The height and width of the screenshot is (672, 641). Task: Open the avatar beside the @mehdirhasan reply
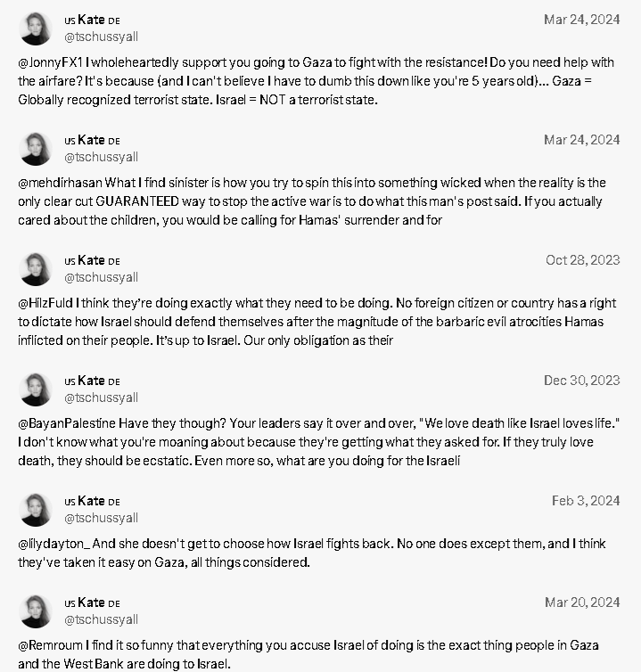[35, 149]
